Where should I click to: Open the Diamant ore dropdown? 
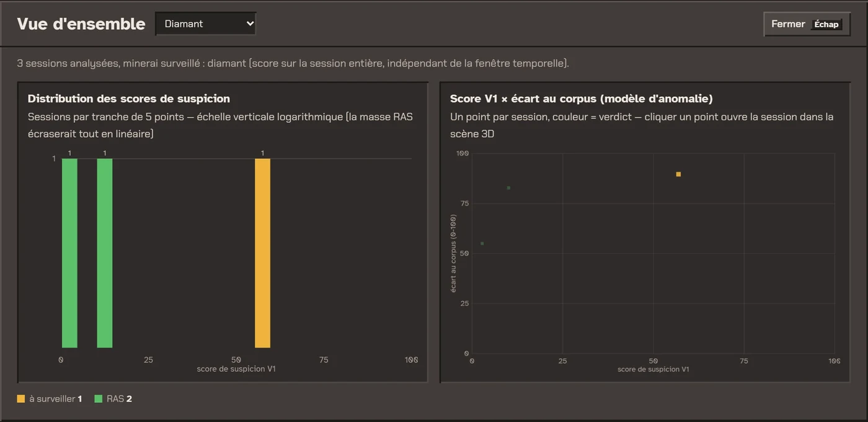pyautogui.click(x=206, y=24)
